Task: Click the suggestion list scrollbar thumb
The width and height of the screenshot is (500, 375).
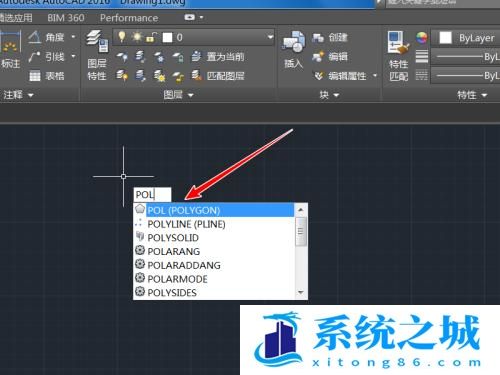Action: coord(301,231)
